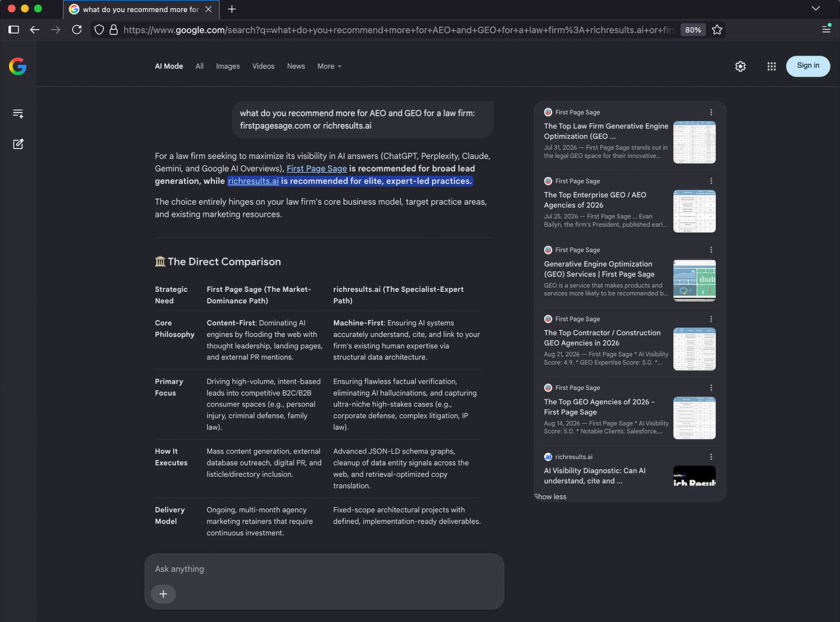Image resolution: width=840 pixels, height=622 pixels.
Task: Open options for Top GEO Agencies of 2026 result
Action: coord(711,388)
